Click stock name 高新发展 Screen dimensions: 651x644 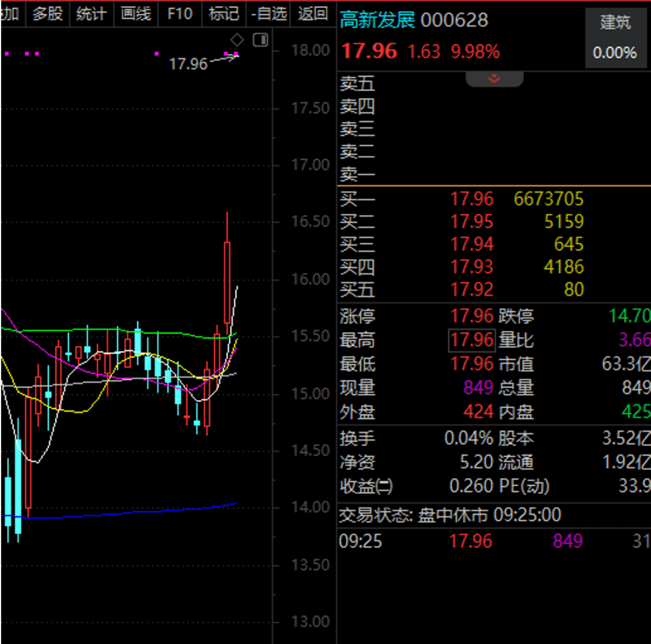pyautogui.click(x=377, y=20)
